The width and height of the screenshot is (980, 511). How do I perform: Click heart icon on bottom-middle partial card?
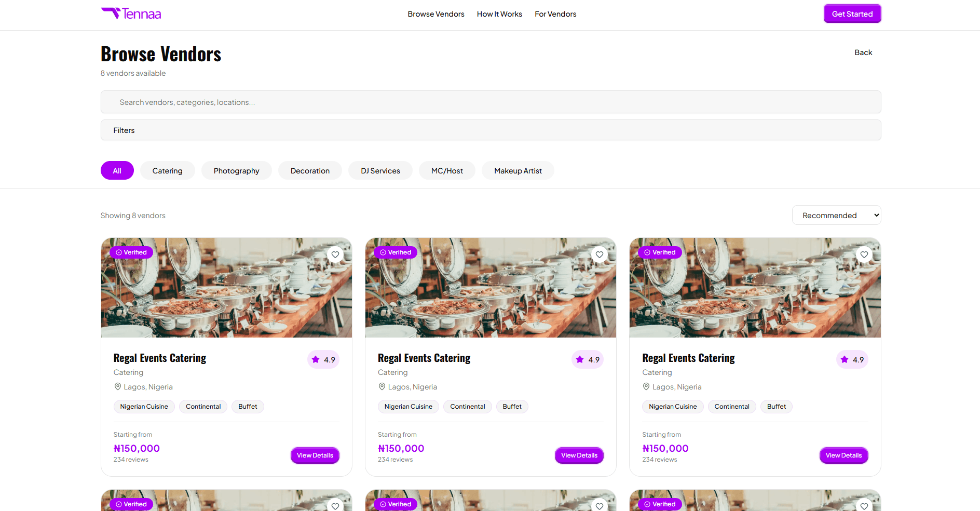pyautogui.click(x=600, y=506)
